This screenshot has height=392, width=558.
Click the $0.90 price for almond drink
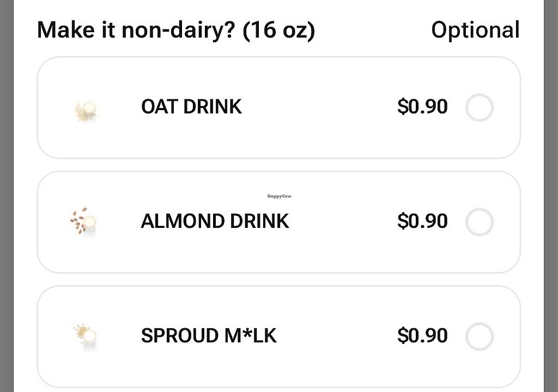(x=422, y=221)
